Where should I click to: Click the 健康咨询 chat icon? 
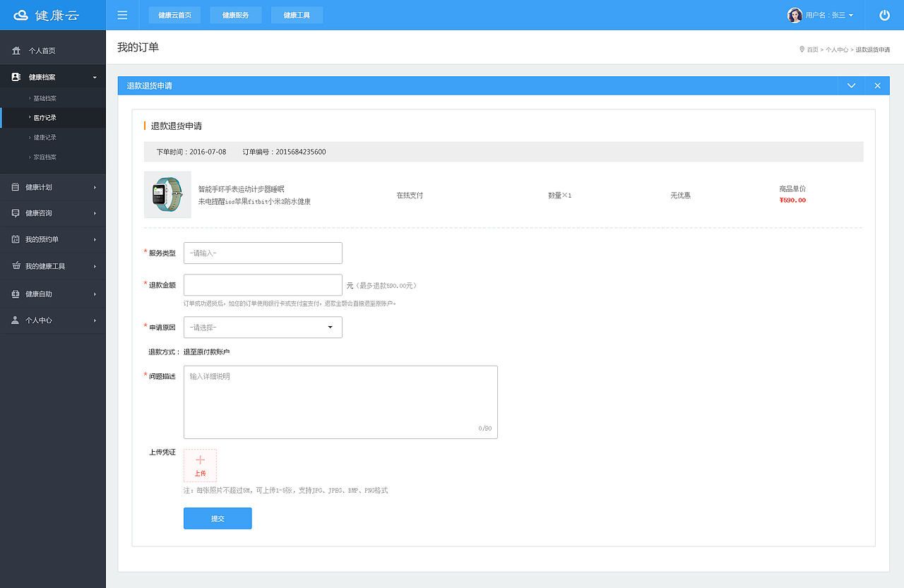[16, 213]
